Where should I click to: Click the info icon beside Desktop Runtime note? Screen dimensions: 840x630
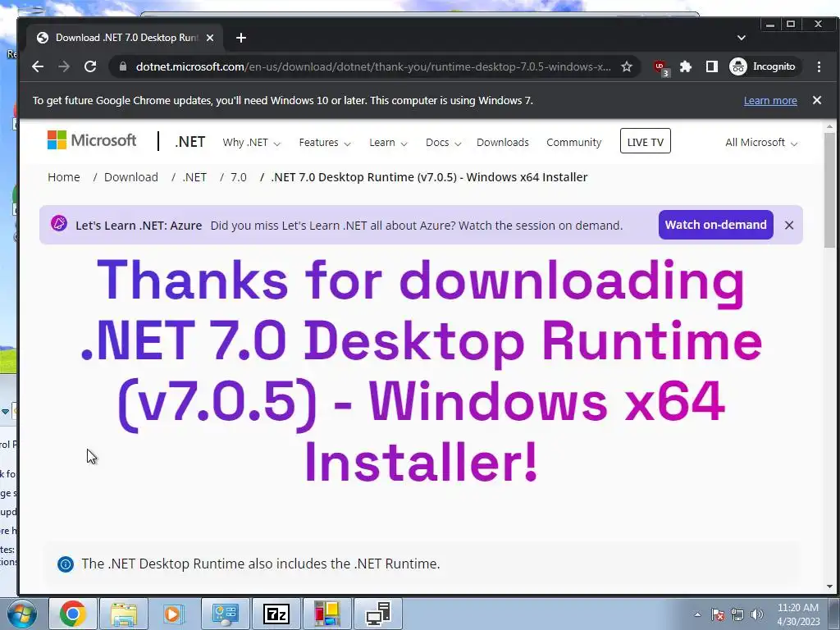(x=66, y=564)
